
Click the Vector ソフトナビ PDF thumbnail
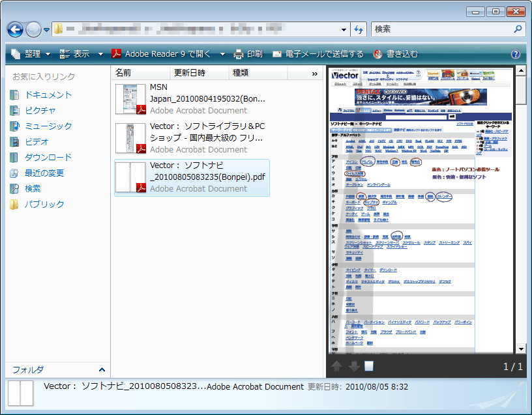coord(130,177)
